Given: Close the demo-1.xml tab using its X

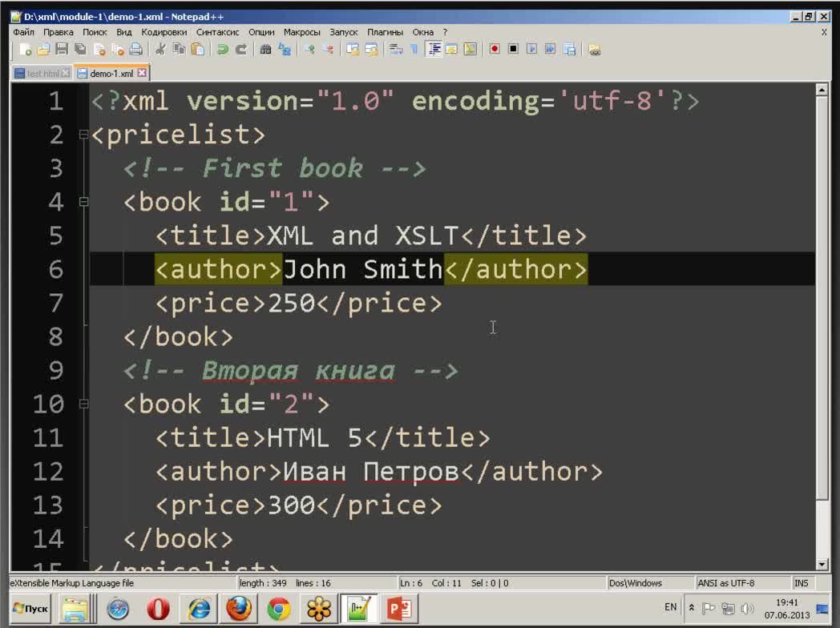Looking at the screenshot, I should click(141, 73).
